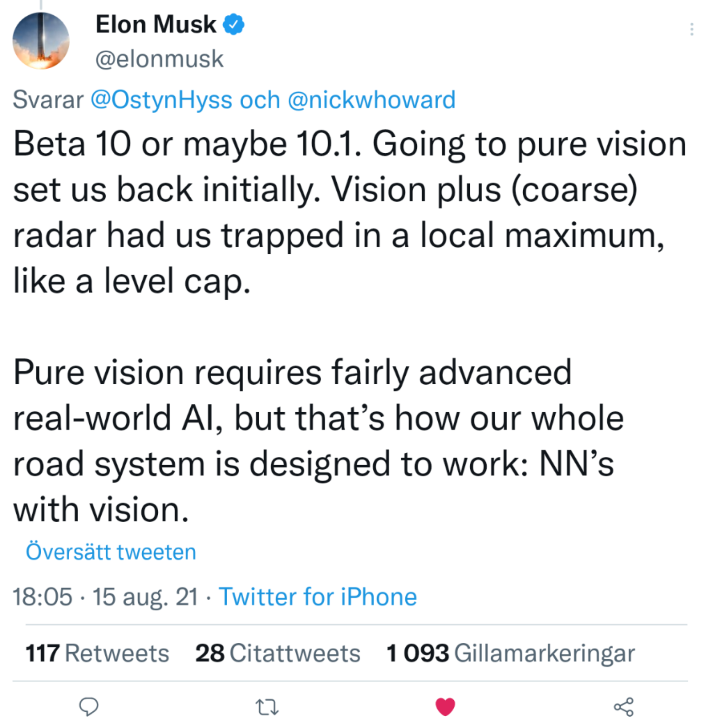Screen dimensions: 713x728
Task: Click the 18:05 · 15 aug. 21 timestamp
Action: pos(105,597)
